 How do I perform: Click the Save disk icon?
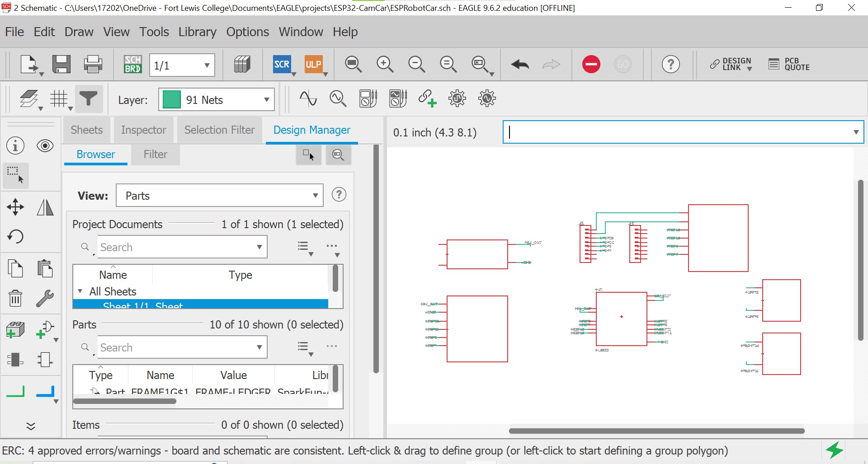click(61, 65)
